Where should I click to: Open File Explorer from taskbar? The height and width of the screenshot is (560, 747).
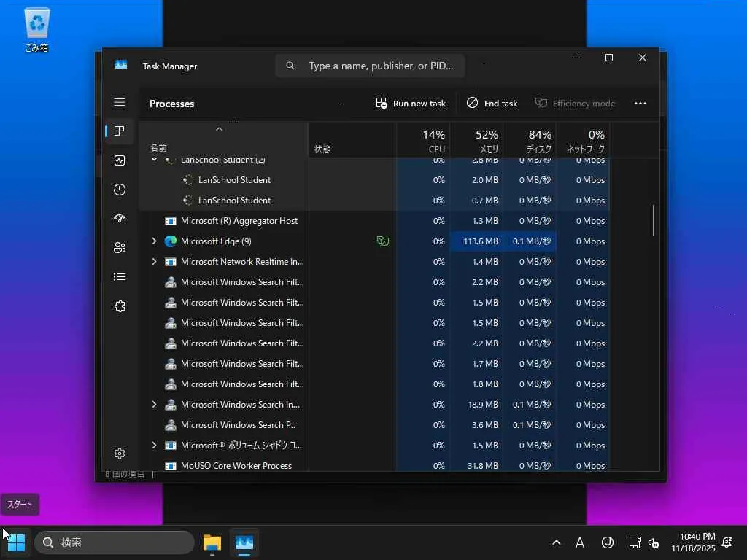[212, 542]
